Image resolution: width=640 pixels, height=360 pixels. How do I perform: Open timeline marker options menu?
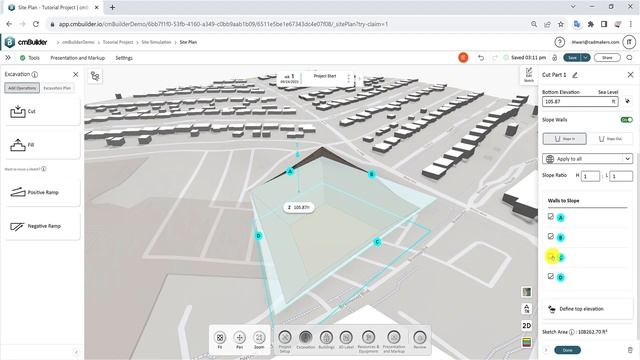[348, 78]
